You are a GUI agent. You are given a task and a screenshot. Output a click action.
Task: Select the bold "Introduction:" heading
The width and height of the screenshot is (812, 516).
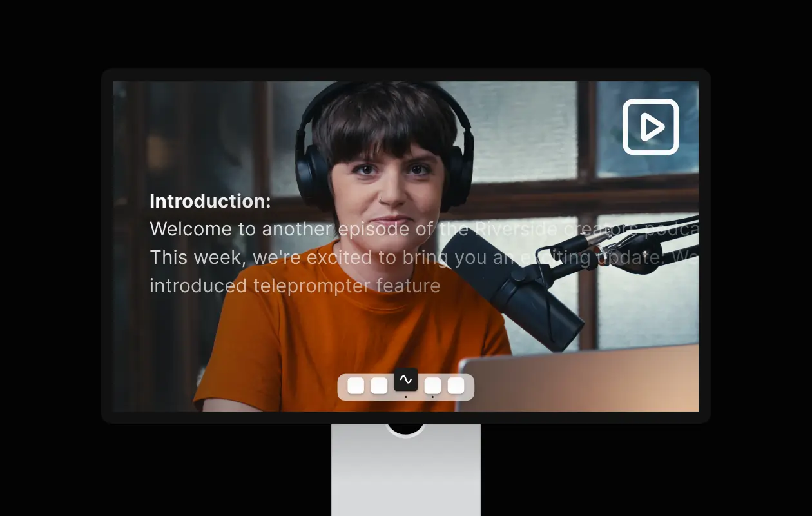[210, 201]
